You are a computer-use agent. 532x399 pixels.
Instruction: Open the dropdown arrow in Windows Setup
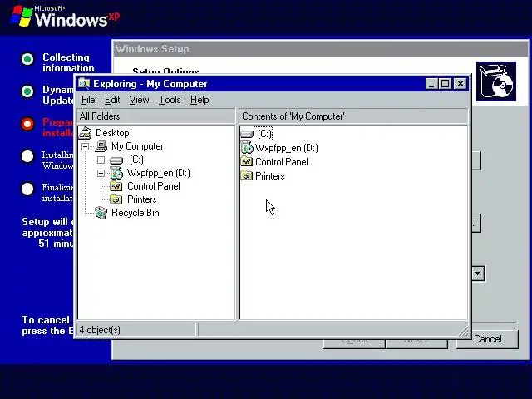click(478, 273)
